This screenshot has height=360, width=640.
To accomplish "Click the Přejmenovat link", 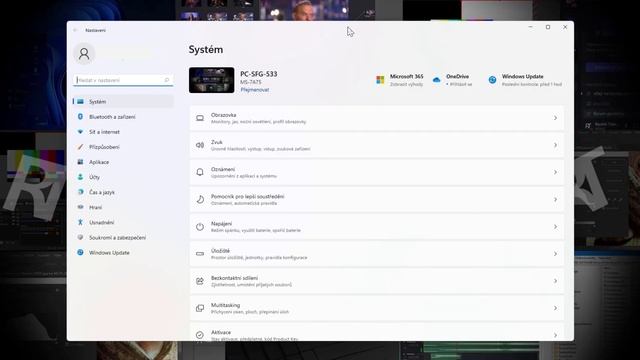I will [255, 90].
